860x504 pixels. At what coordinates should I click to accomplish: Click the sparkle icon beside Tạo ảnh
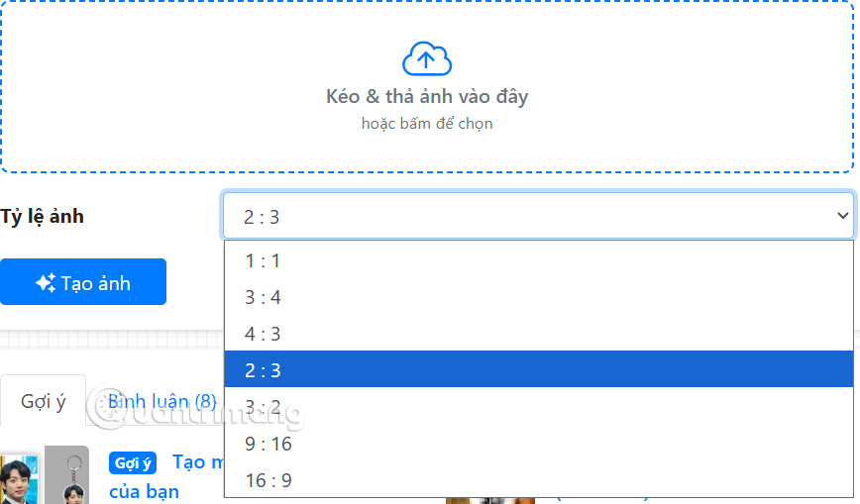pos(46,283)
